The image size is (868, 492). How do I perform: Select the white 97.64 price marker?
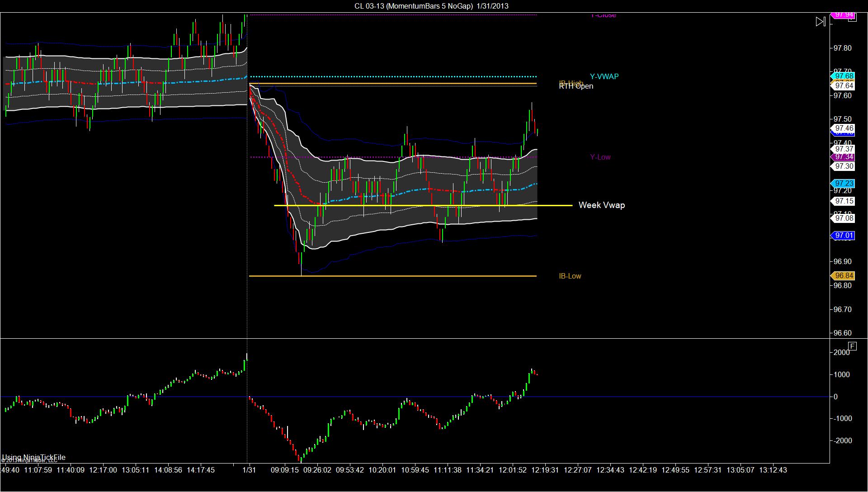pyautogui.click(x=843, y=85)
